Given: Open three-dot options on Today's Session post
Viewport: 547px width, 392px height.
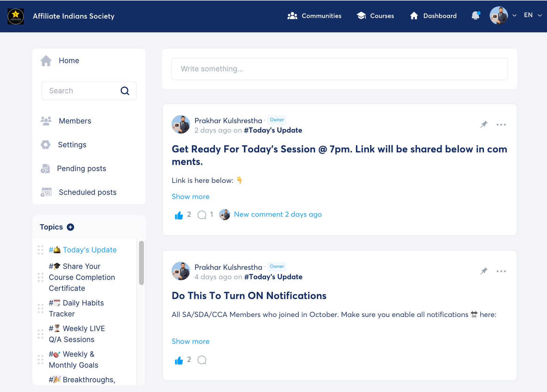Looking at the screenshot, I should click(x=501, y=125).
